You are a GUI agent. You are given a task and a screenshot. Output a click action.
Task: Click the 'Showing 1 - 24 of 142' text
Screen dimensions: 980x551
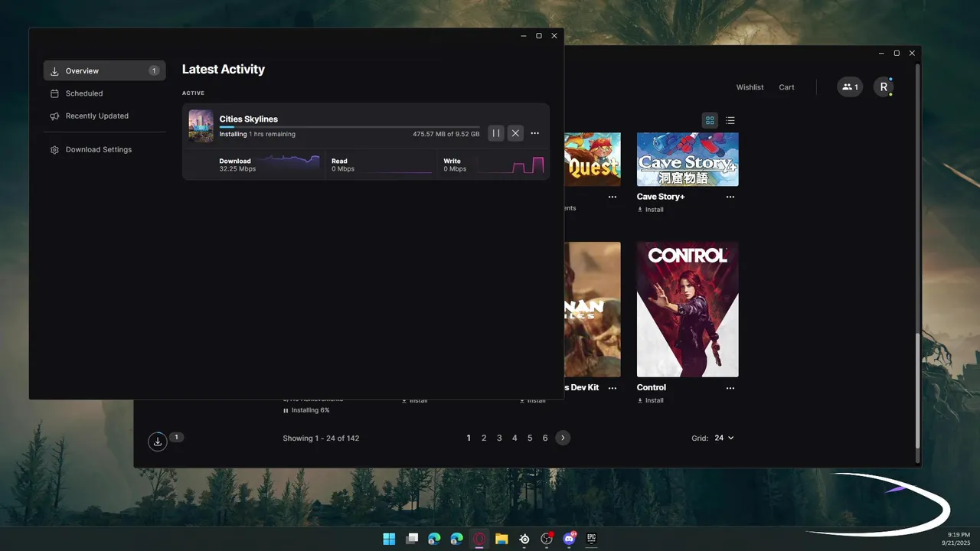(321, 439)
